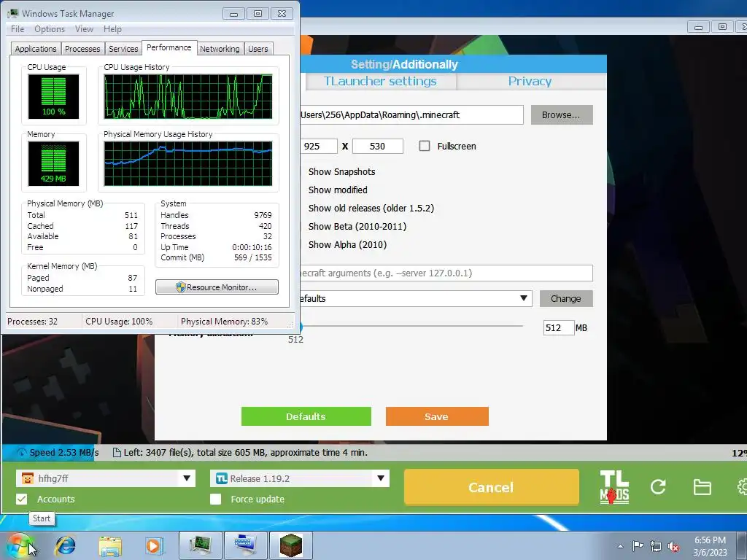Click the .minecraft directory path field
Viewport: 747px width, 560px height.
point(411,114)
